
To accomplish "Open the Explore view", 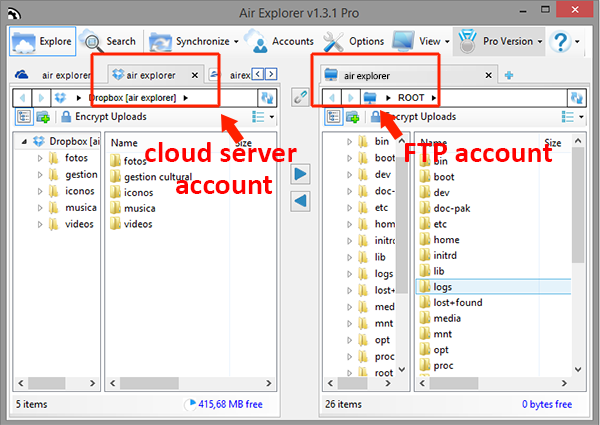I will click(x=42, y=41).
